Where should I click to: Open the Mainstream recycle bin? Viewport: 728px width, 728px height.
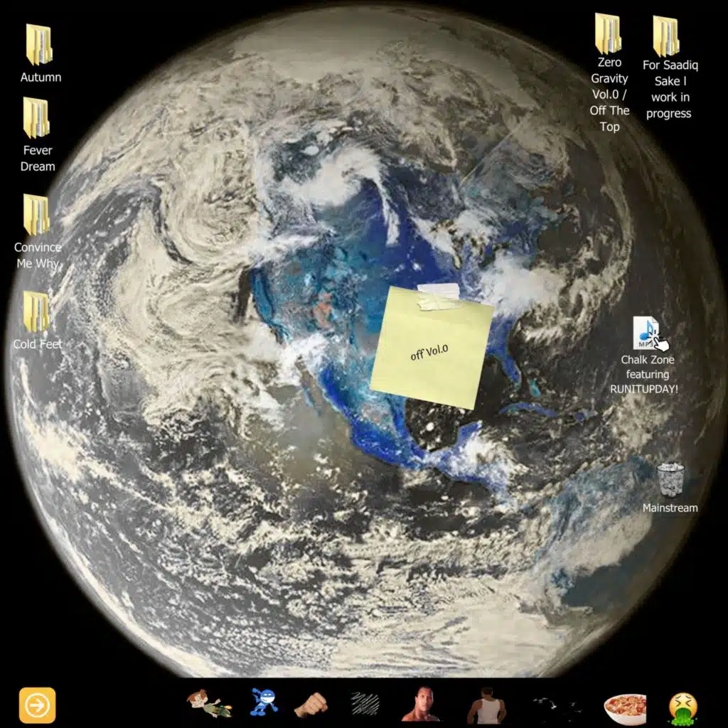click(x=670, y=479)
